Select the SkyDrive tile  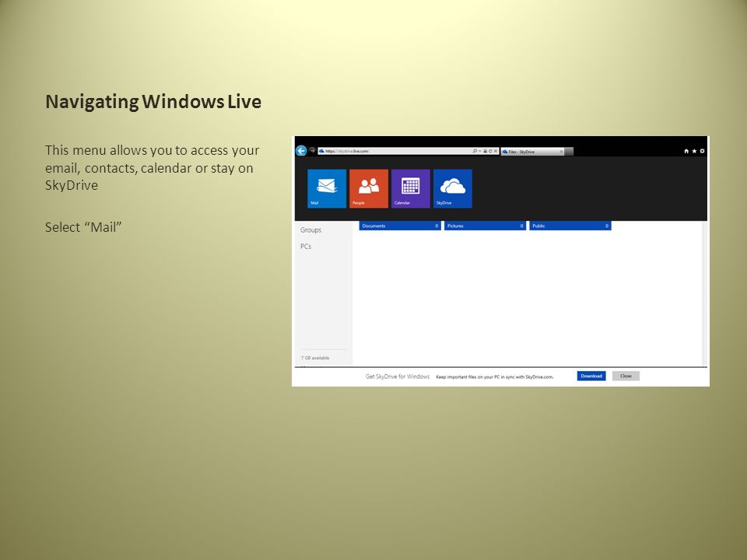(453, 188)
